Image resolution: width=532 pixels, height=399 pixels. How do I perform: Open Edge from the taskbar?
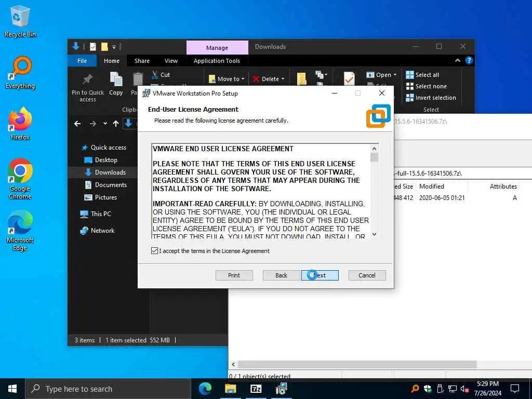click(x=205, y=389)
